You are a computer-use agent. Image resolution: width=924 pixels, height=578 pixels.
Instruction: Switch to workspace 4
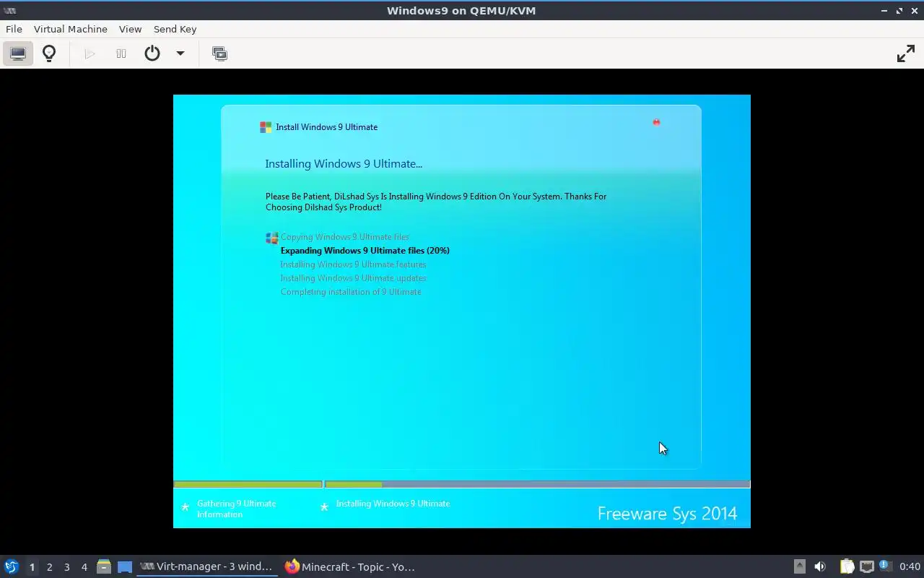point(84,567)
